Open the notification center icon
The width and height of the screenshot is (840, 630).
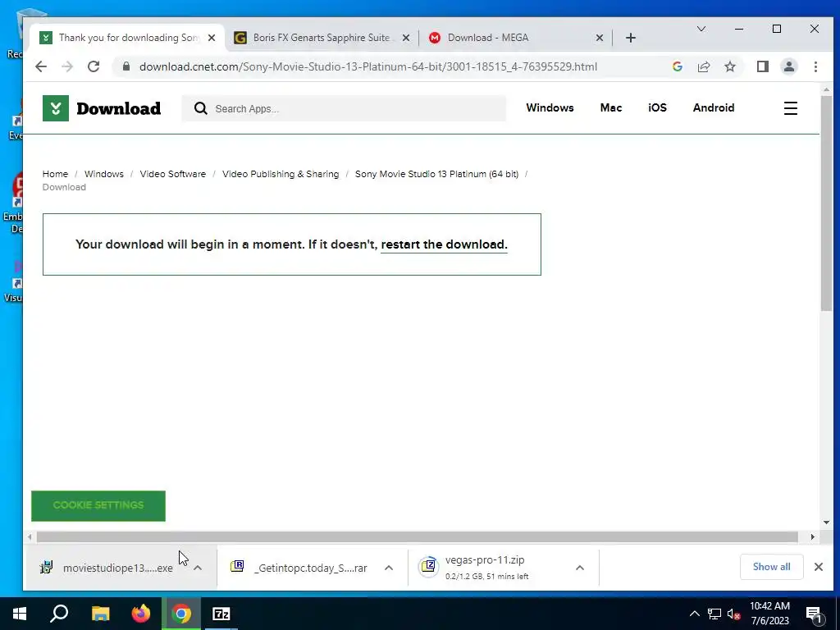coord(814,615)
